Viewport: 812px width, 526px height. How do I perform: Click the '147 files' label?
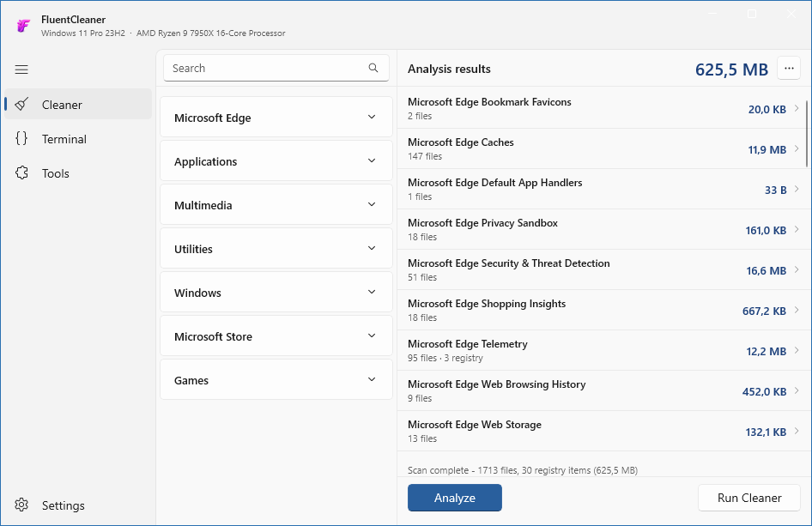(x=425, y=156)
